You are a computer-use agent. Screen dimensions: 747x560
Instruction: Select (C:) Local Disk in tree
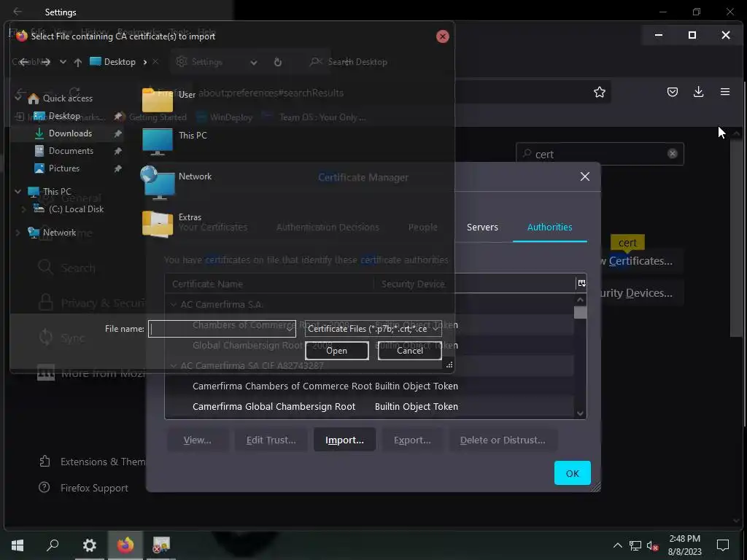pos(76,209)
